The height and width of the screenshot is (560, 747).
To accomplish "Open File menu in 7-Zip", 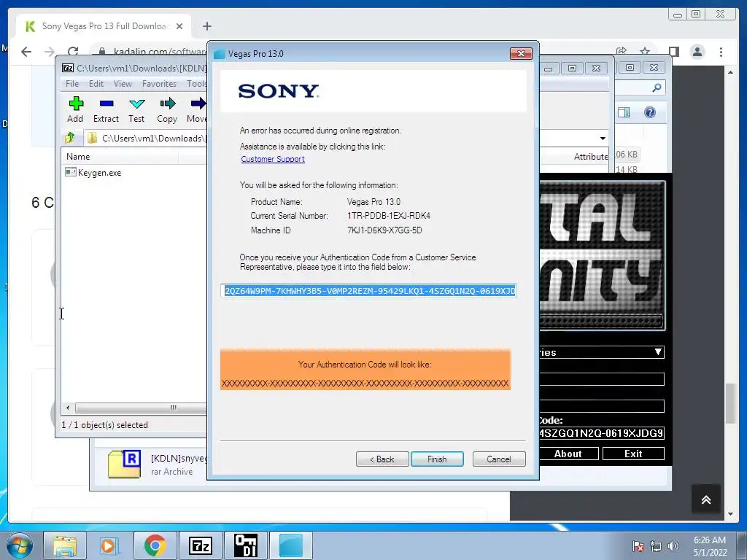I will [x=72, y=84].
